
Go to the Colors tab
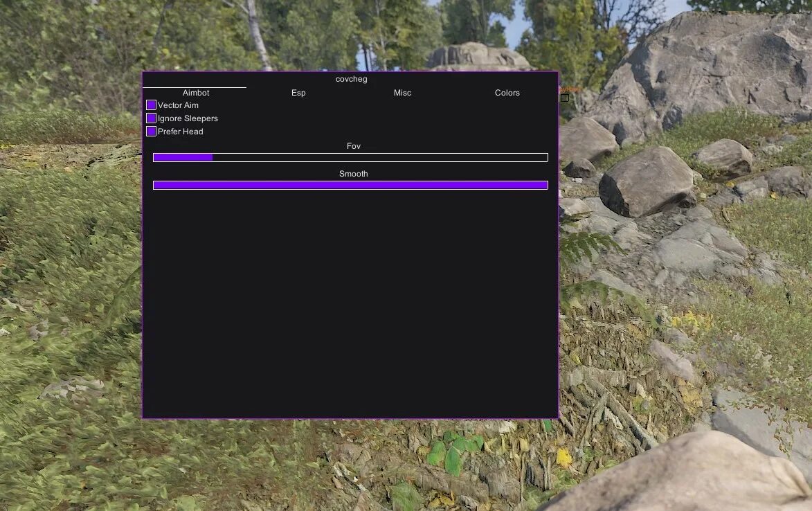click(x=507, y=93)
